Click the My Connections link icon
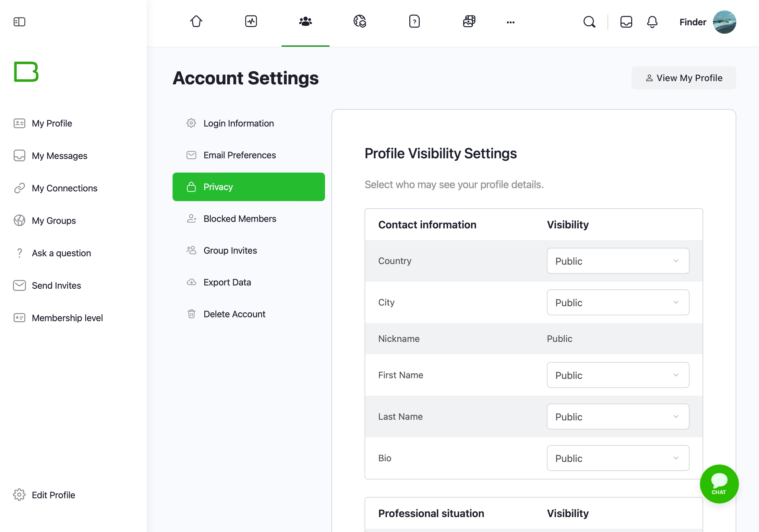The height and width of the screenshot is (532, 759). click(x=19, y=188)
